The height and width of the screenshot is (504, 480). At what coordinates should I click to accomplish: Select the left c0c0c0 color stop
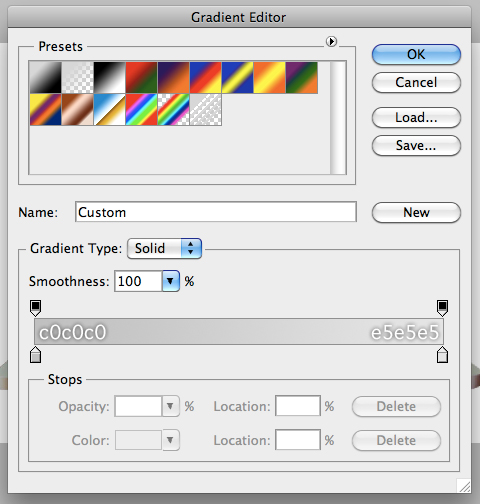tap(36, 355)
